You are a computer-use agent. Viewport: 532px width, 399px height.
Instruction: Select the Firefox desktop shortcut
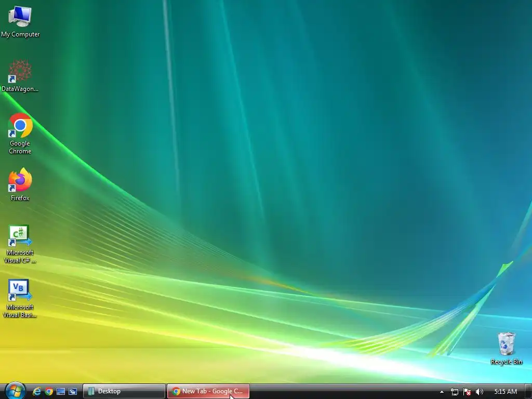pos(20,184)
